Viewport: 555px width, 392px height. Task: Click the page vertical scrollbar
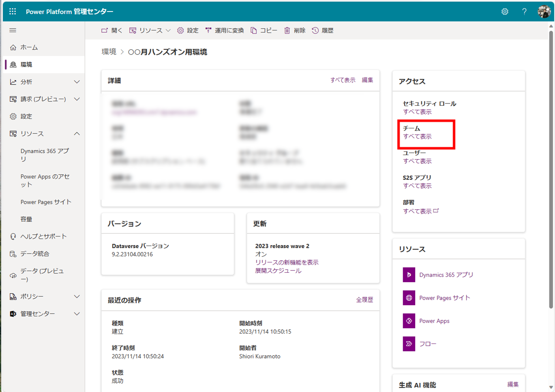[551, 170]
